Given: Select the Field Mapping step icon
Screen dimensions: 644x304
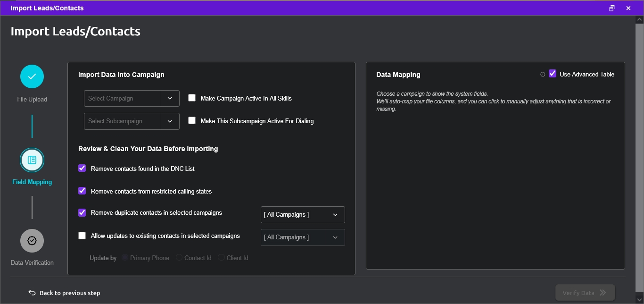Looking at the screenshot, I should coord(32,160).
